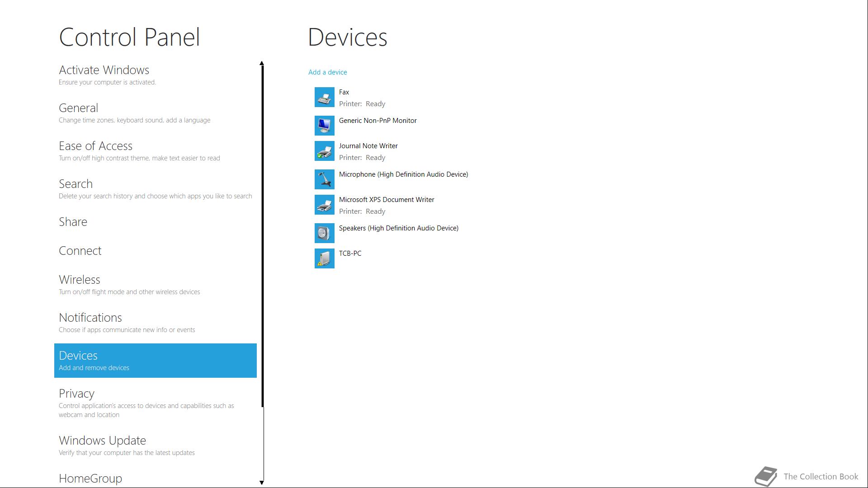This screenshot has height=488, width=868.
Task: Go to Ease of Access settings
Action: [156, 151]
